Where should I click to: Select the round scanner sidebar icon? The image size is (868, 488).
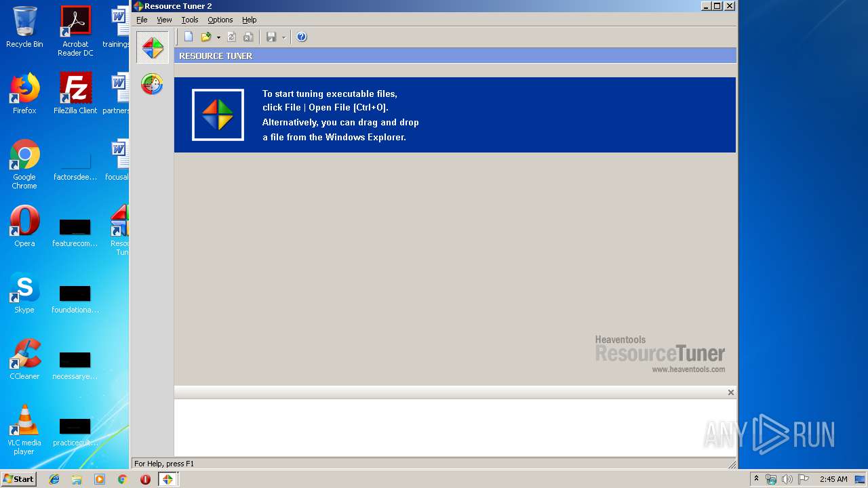coord(152,84)
